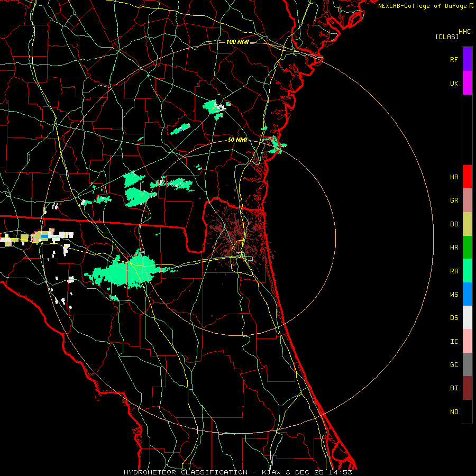The width and height of the screenshot is (476, 476).
Task: Click the '14:53' timestamp
Action: [x=342, y=472]
